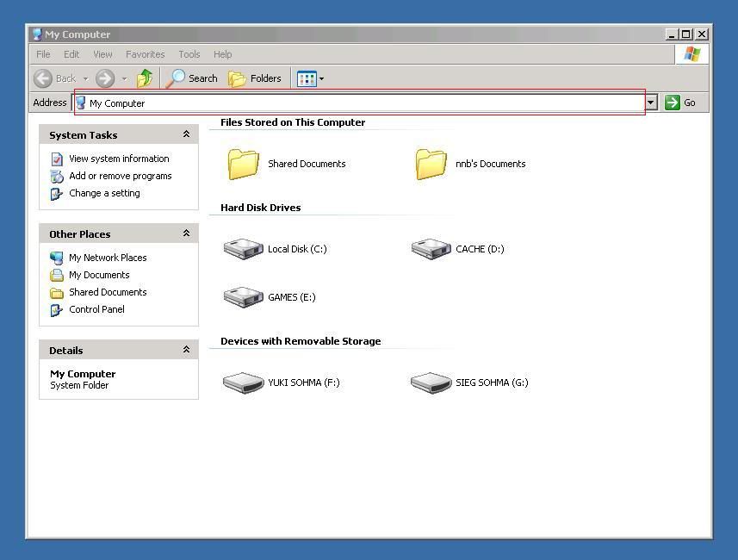Select the YUKI SOHMA (F:) drive icon
Screen dimensions: 738x560
point(243,383)
